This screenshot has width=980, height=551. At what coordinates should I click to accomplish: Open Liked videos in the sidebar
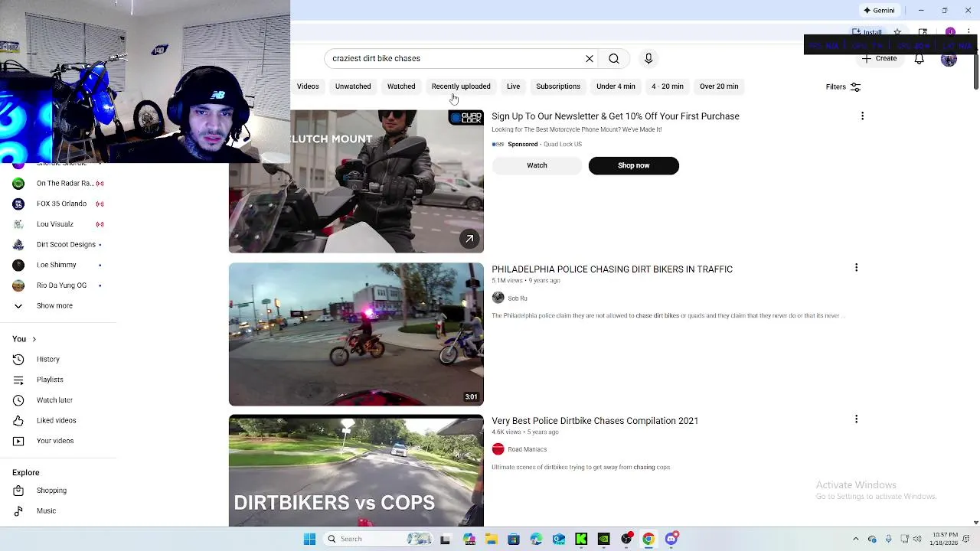coord(56,420)
